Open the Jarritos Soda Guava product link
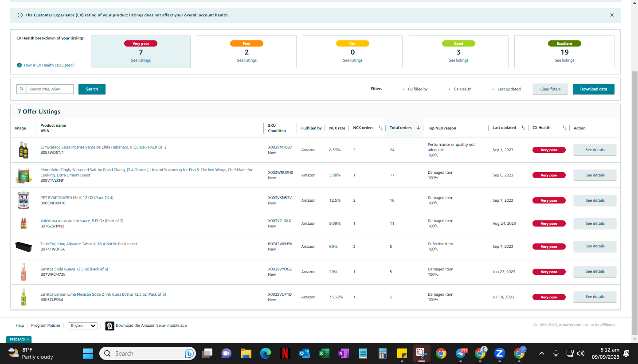The width and height of the screenshot is (638, 364). coord(74,269)
